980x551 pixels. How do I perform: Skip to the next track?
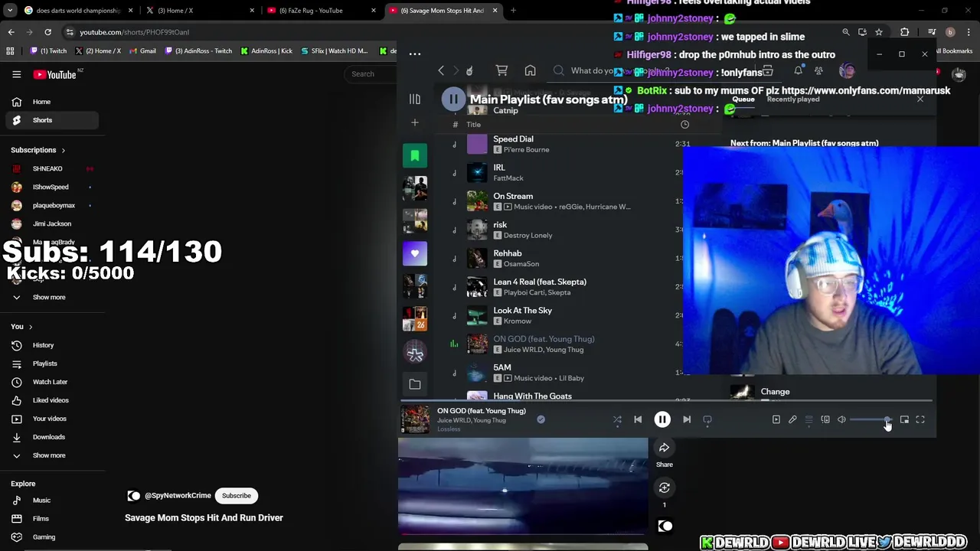[687, 419]
